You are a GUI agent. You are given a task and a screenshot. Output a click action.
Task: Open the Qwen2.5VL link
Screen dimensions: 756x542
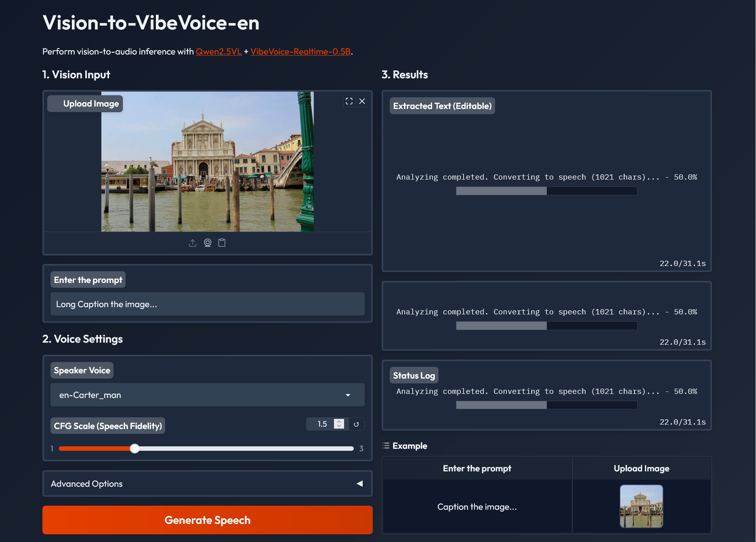click(x=218, y=52)
